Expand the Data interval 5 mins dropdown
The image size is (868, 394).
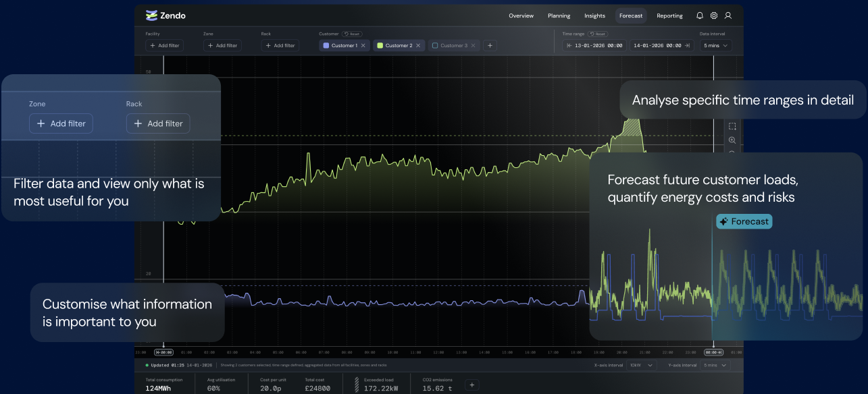716,46
